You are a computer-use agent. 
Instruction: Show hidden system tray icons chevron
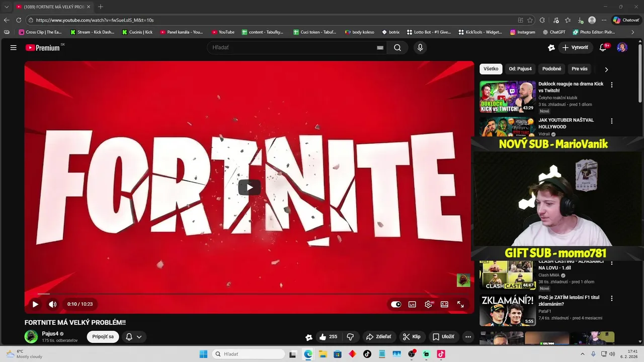[x=583, y=354]
